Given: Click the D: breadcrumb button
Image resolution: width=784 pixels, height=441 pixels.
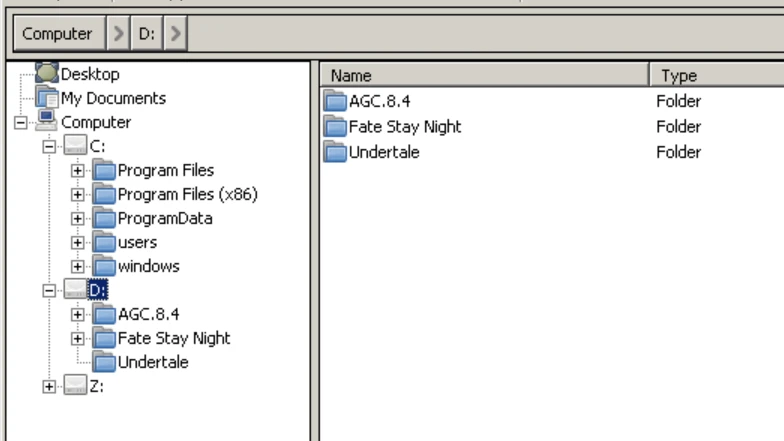Looking at the screenshot, I should (x=146, y=34).
